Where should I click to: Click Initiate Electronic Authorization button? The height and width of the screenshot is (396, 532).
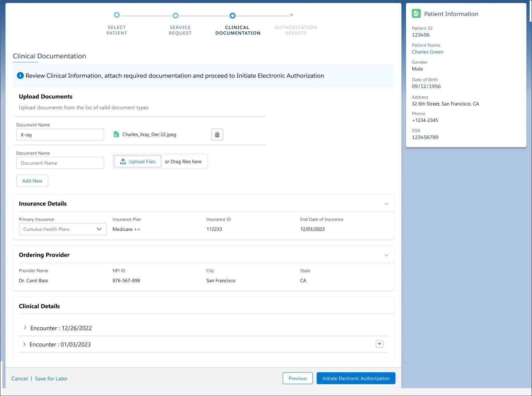(x=356, y=378)
